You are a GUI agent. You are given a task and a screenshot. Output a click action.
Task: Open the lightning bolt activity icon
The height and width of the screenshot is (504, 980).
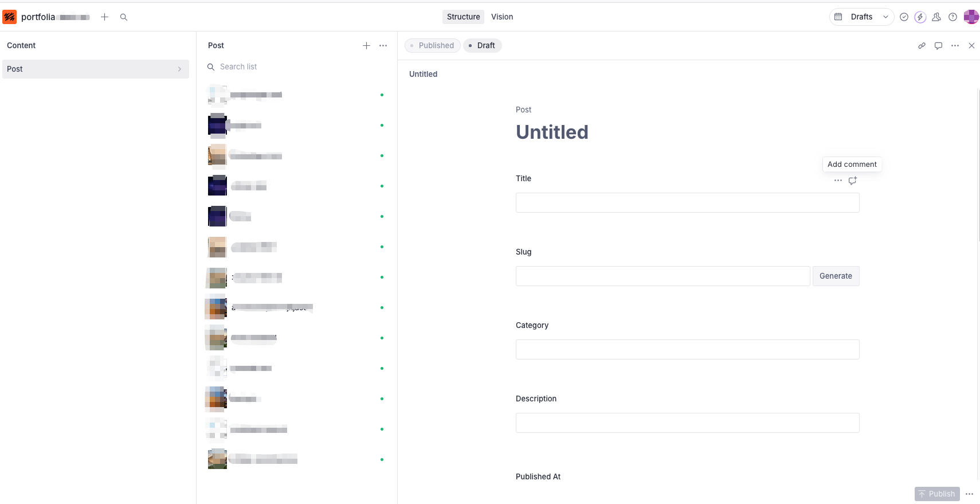pos(920,17)
